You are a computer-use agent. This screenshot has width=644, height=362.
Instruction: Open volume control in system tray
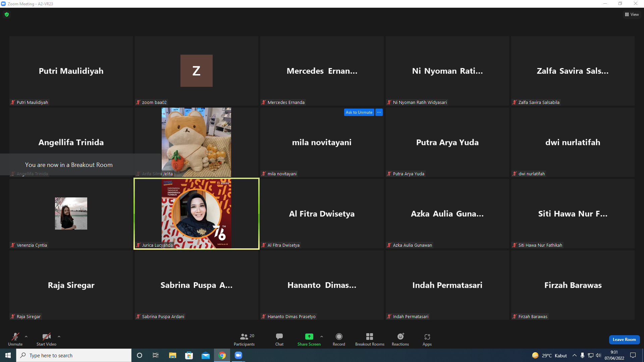point(599,355)
